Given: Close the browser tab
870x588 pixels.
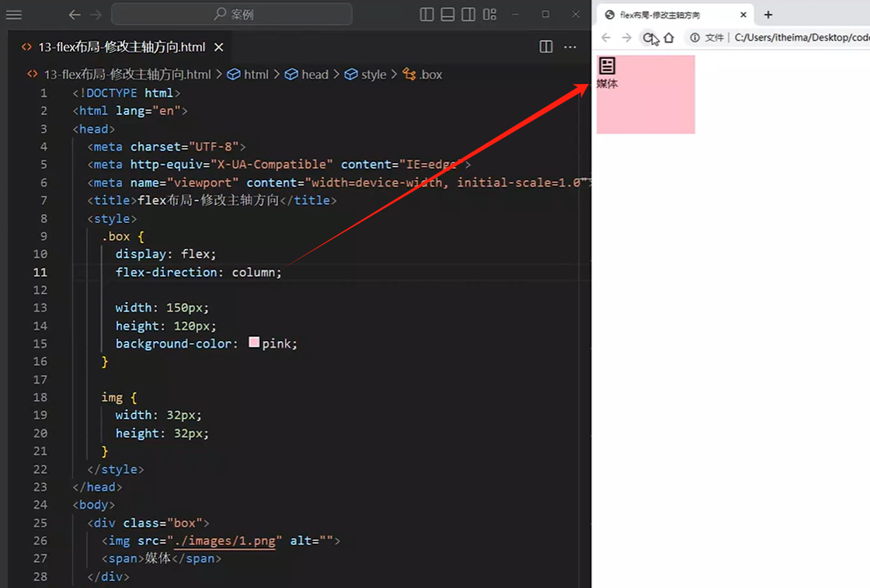Looking at the screenshot, I should click(x=743, y=15).
